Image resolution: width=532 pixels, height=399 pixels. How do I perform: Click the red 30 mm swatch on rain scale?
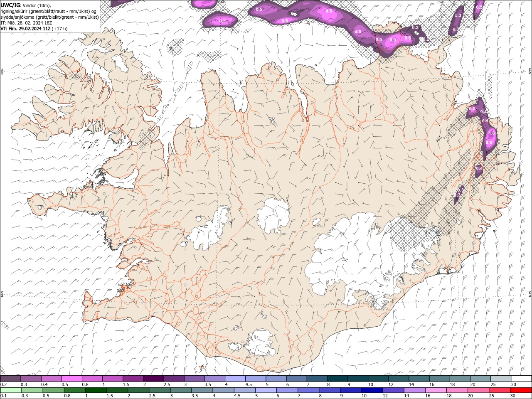[x=521, y=390]
